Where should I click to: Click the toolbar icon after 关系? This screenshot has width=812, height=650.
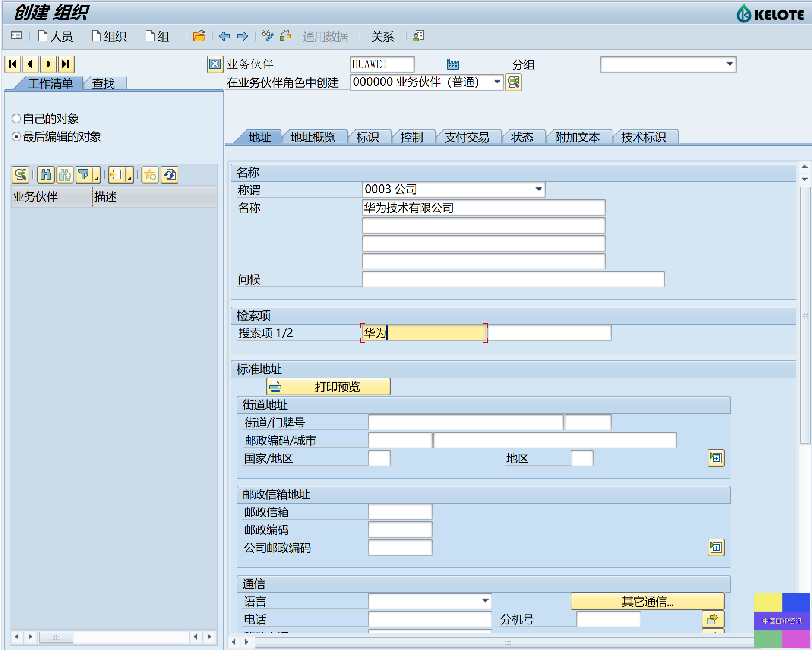(x=418, y=36)
